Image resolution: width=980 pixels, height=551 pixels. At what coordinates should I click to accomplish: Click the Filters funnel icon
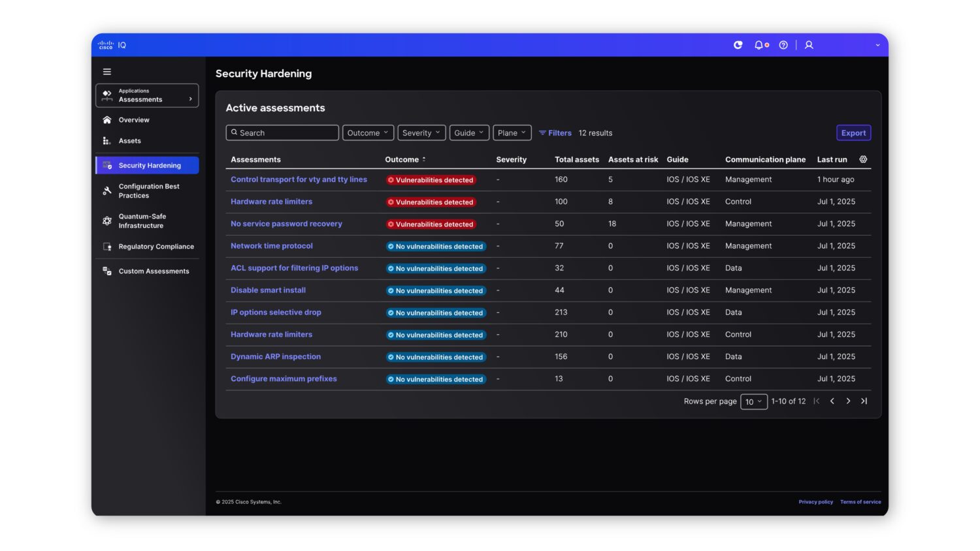click(542, 133)
